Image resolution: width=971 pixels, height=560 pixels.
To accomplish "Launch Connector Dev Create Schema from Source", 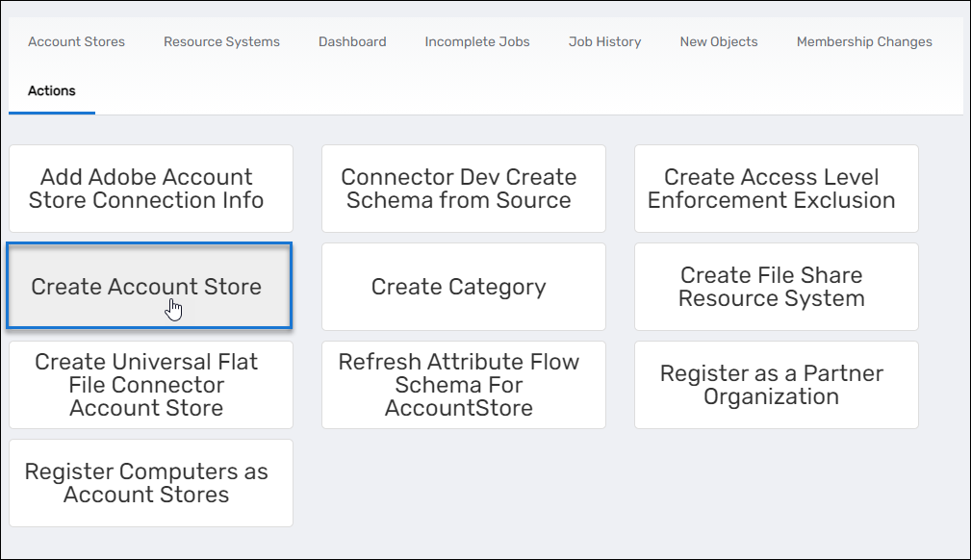I will click(x=463, y=189).
